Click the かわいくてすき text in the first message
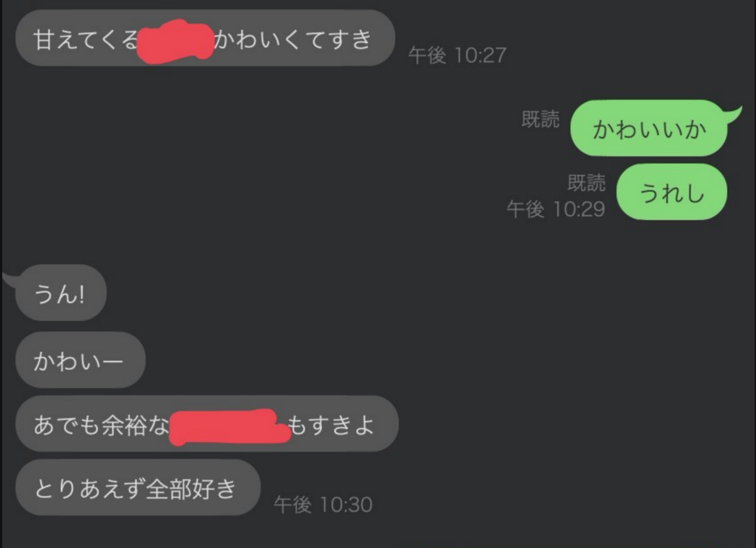The image size is (756, 548). click(x=292, y=39)
